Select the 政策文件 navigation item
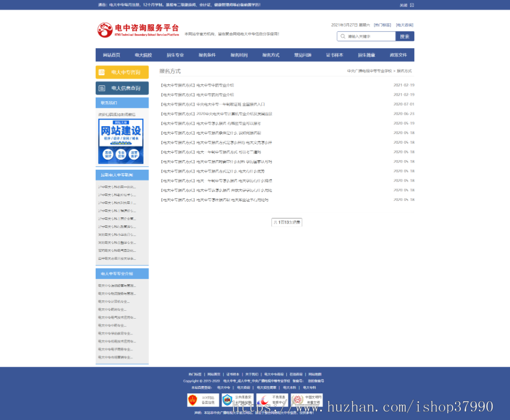Screen dimensions: 510x420 tap(399, 55)
